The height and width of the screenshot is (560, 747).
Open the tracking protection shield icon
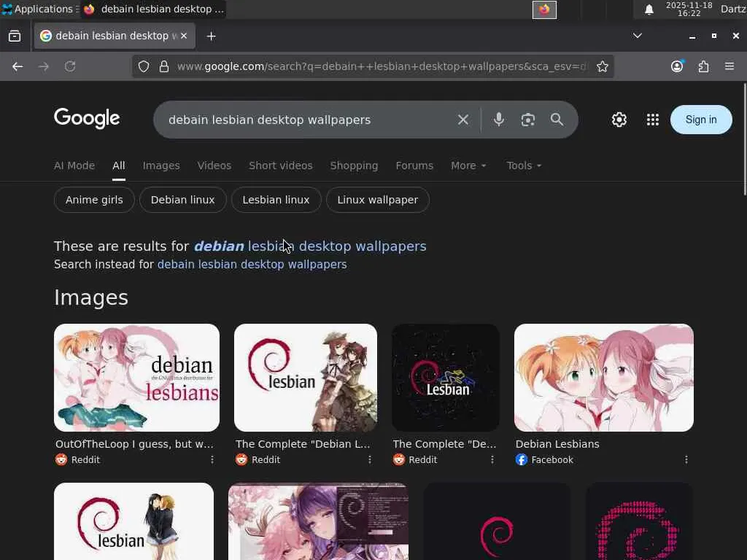(144, 66)
